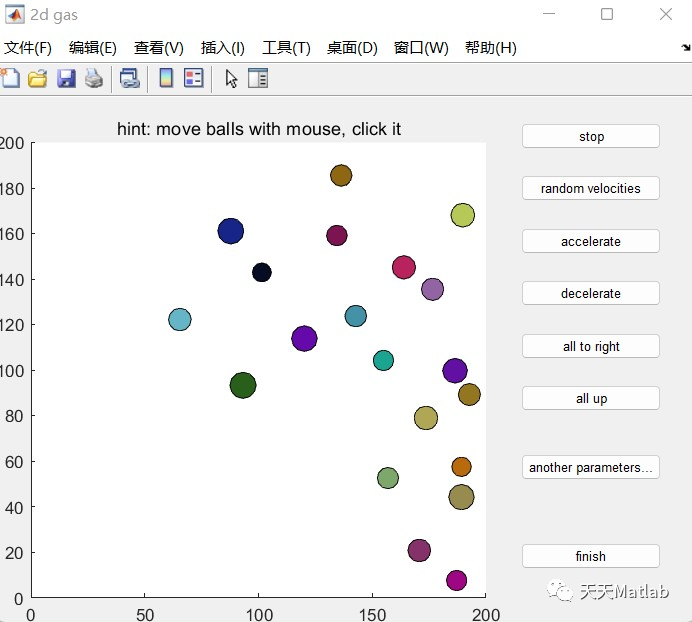Click the crimson pink ball
692x622 pixels.
coord(404,267)
